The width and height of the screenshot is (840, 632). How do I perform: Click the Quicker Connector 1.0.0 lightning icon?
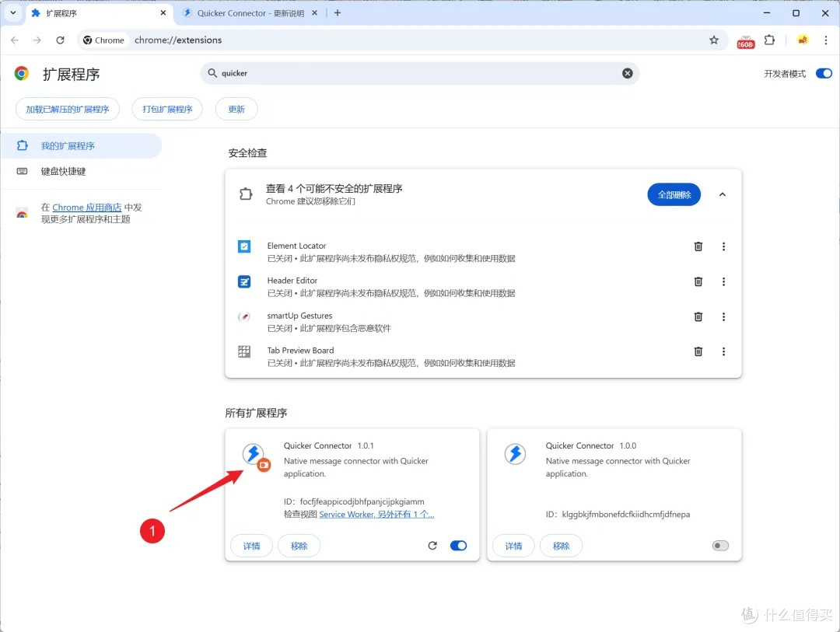pyautogui.click(x=515, y=454)
